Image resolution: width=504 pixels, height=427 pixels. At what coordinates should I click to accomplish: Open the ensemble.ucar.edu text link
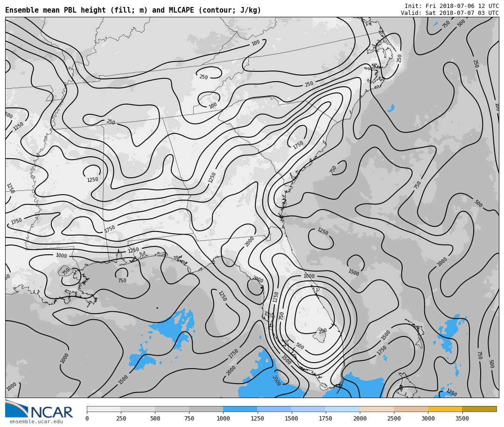[36, 421]
